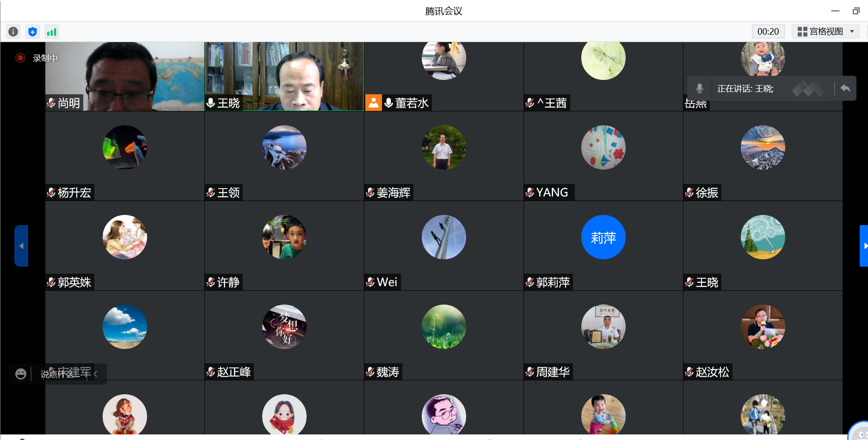Click muted mic icon beside 姜海辉
Image resolution: width=868 pixels, height=440 pixels.
pos(370,193)
